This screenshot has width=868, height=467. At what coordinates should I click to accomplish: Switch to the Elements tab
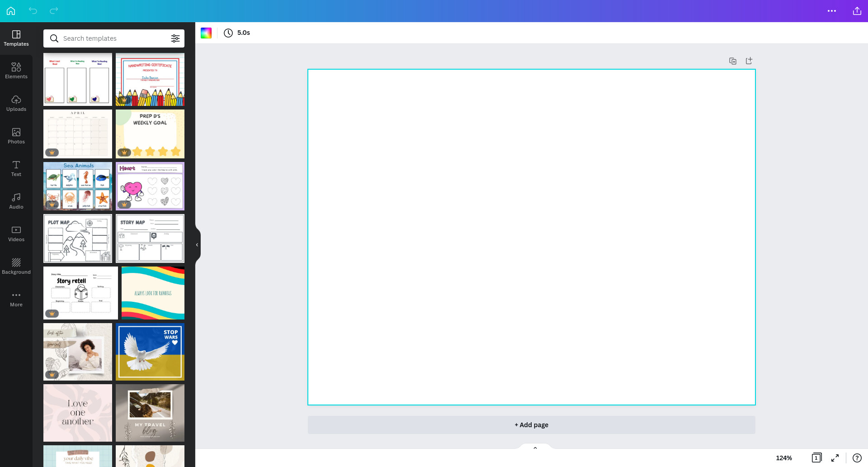click(x=16, y=71)
